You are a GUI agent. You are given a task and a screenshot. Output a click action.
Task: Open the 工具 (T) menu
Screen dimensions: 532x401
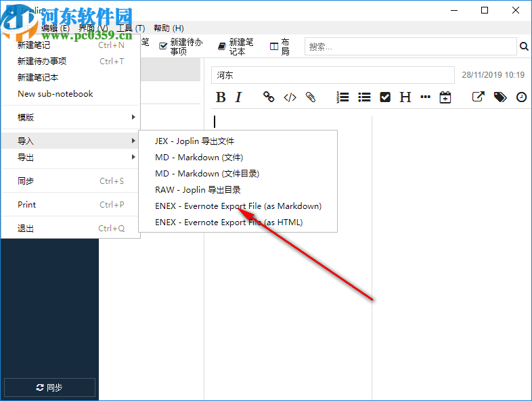(131, 28)
